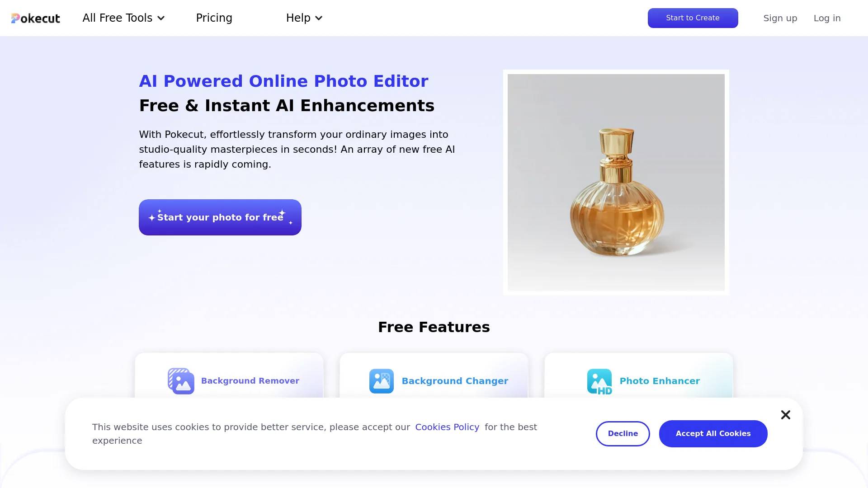
Task: Click the Photo Enhancer icon
Action: tap(599, 381)
